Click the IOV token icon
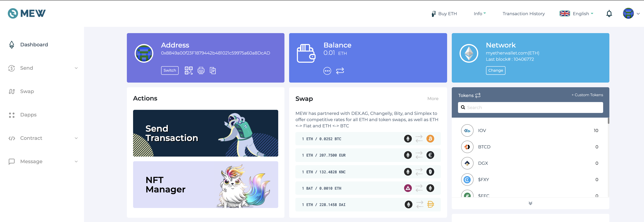This screenshot has width=644, height=222. [x=467, y=130]
